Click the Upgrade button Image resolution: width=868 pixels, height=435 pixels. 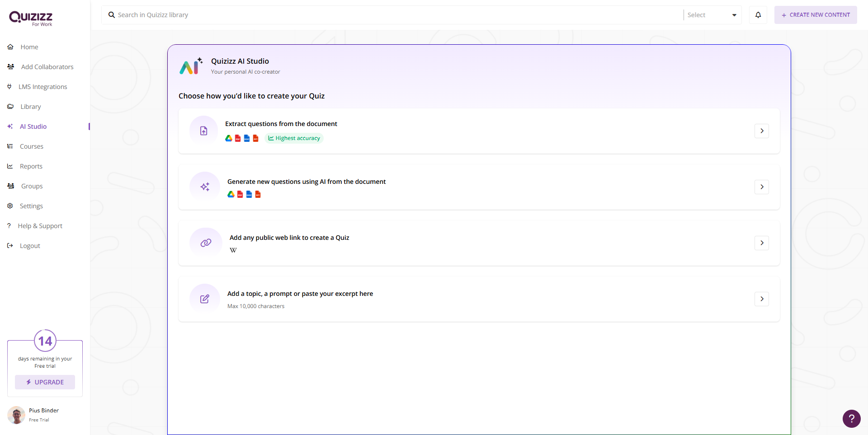pos(45,382)
